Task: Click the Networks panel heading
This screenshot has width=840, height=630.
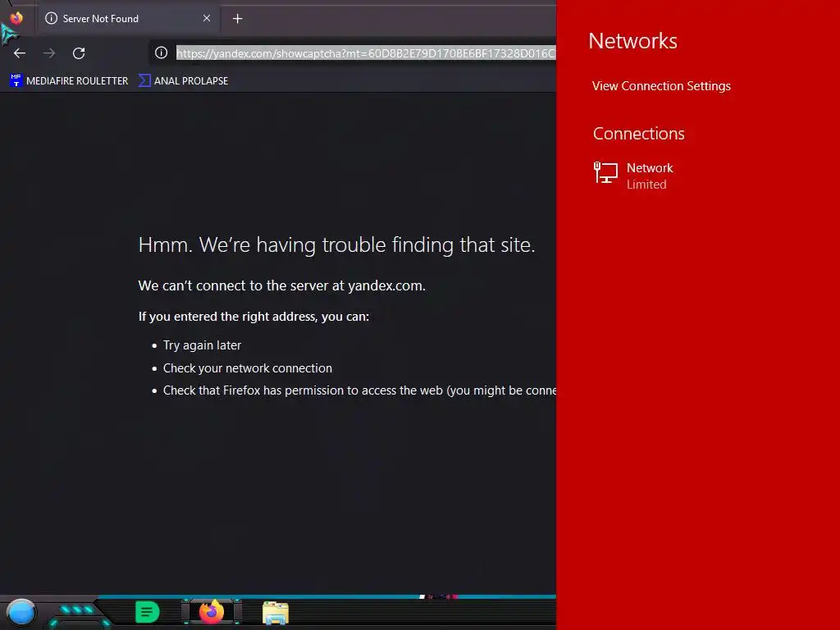Action: pos(632,41)
